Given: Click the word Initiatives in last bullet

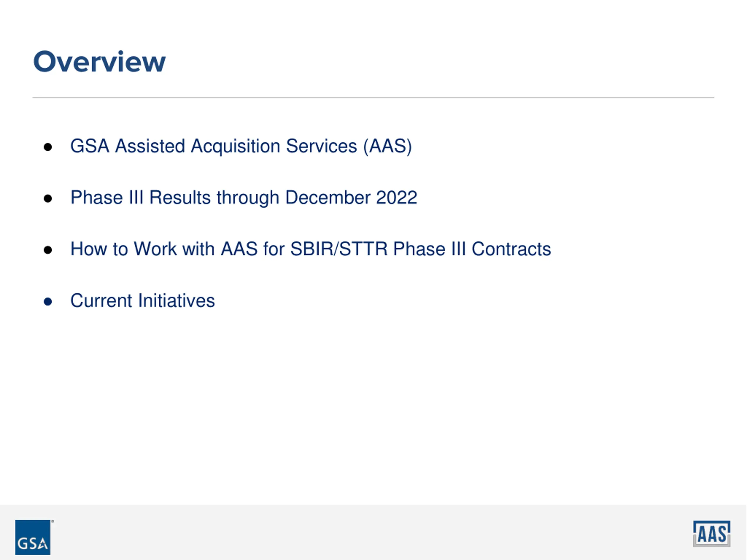Looking at the screenshot, I should [177, 300].
